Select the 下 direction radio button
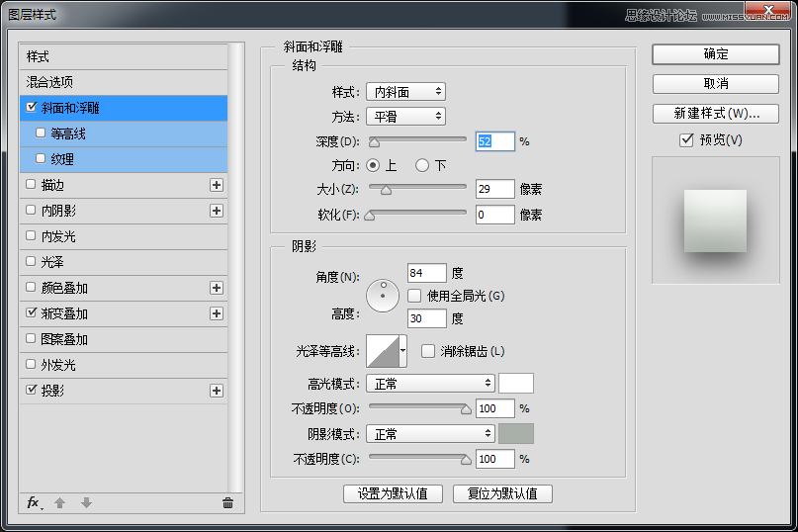 (422, 165)
